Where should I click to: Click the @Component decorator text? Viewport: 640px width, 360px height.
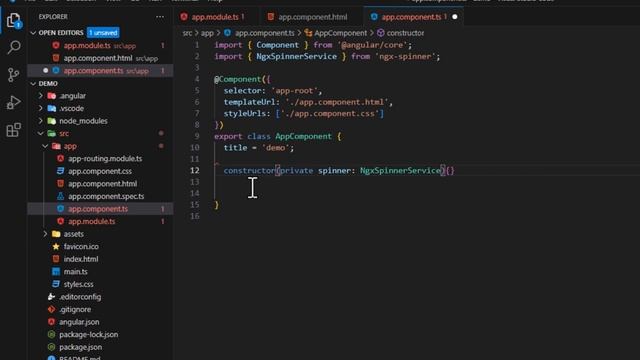[x=238, y=79]
